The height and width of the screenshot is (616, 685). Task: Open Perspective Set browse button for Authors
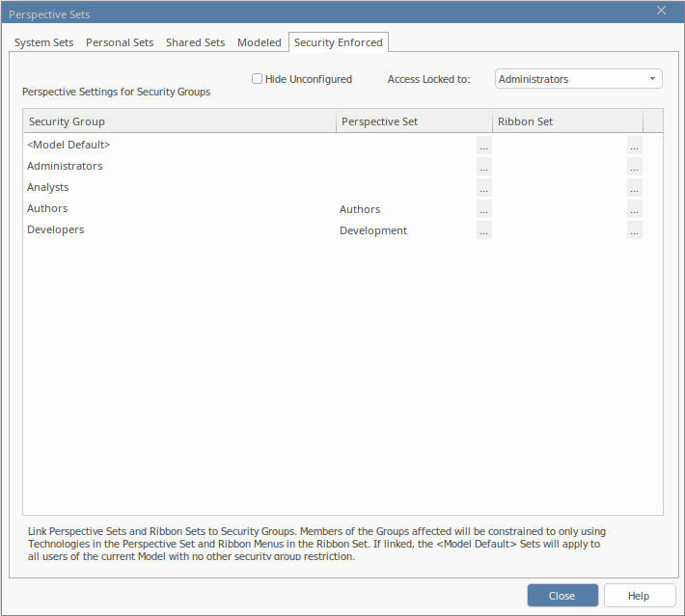(483, 209)
